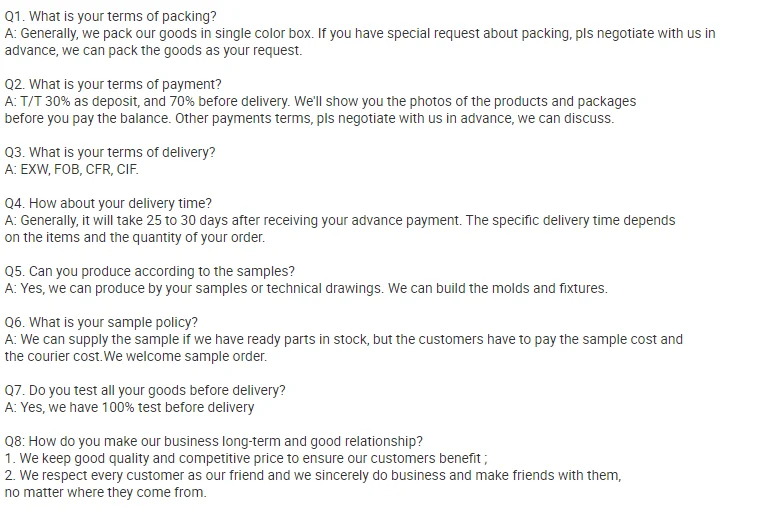781x509 pixels.
Task: Click point 2 about respecting every customer
Action: tap(313, 475)
